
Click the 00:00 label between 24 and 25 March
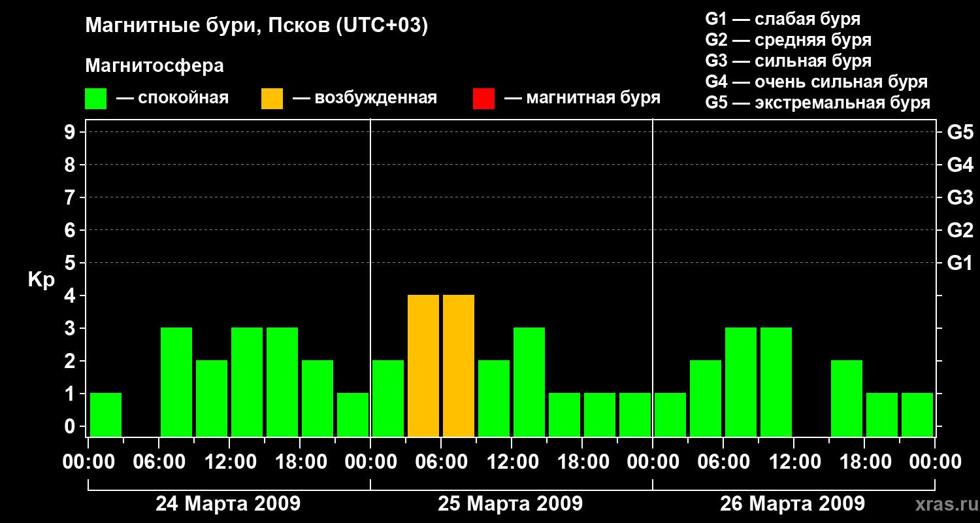[370, 462]
